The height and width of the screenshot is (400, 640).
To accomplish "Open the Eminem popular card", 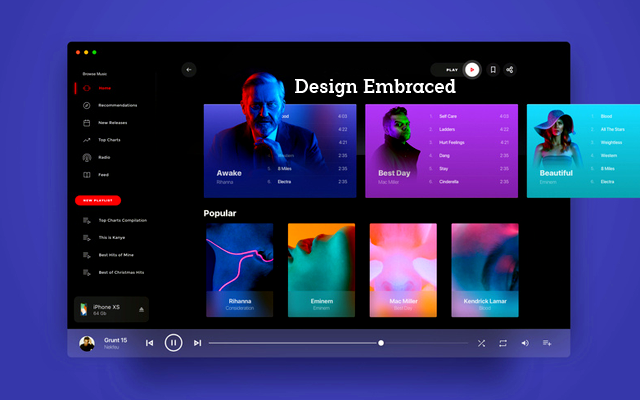I will (322, 270).
